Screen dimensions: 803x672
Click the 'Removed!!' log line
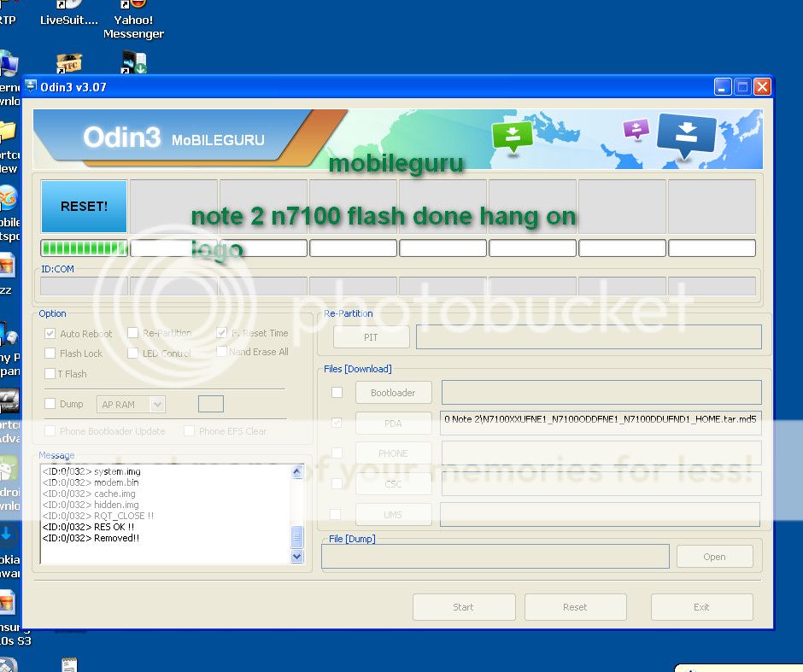click(91, 538)
